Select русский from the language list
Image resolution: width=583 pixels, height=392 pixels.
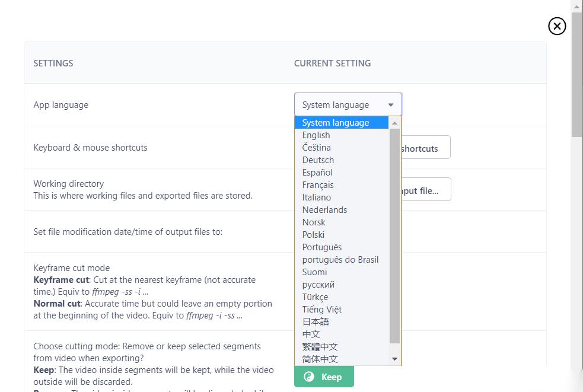(x=342, y=285)
